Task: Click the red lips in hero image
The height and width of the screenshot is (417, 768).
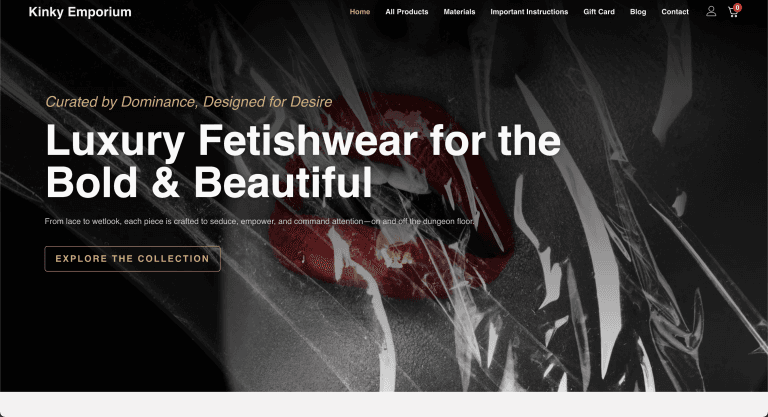Action: click(x=392, y=196)
